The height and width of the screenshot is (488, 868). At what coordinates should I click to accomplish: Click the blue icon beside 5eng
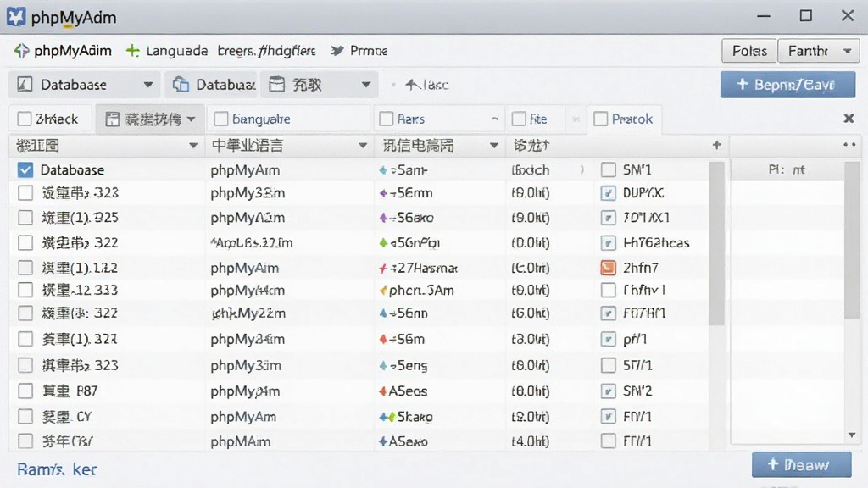[x=383, y=366]
